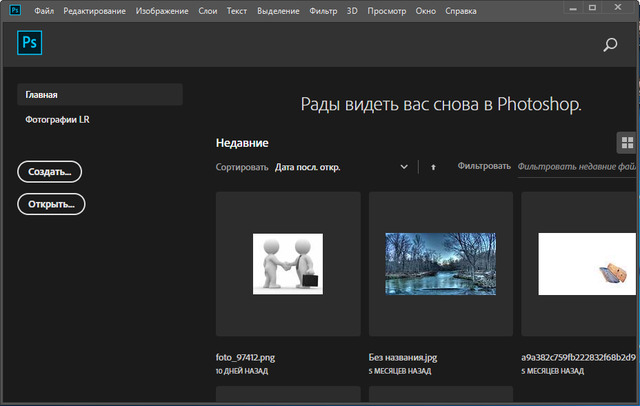640x406 pixels.
Task: Open the Фильтр menu
Action: (x=323, y=10)
